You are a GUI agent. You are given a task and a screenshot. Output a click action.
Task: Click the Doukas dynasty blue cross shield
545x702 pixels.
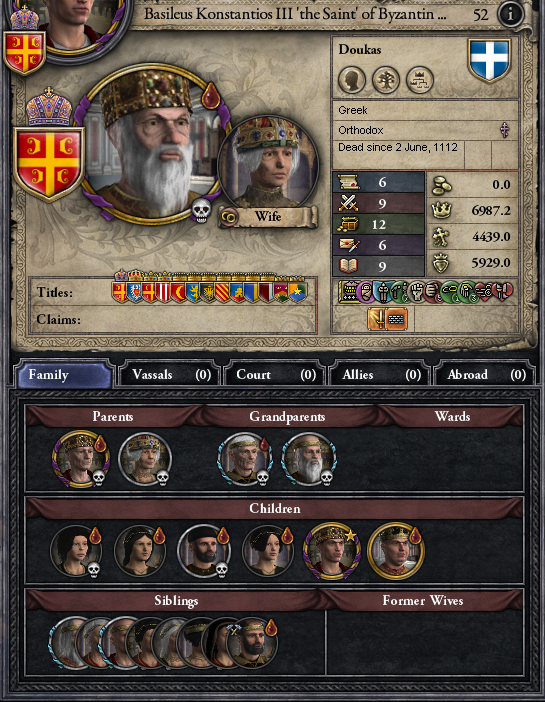pos(489,60)
